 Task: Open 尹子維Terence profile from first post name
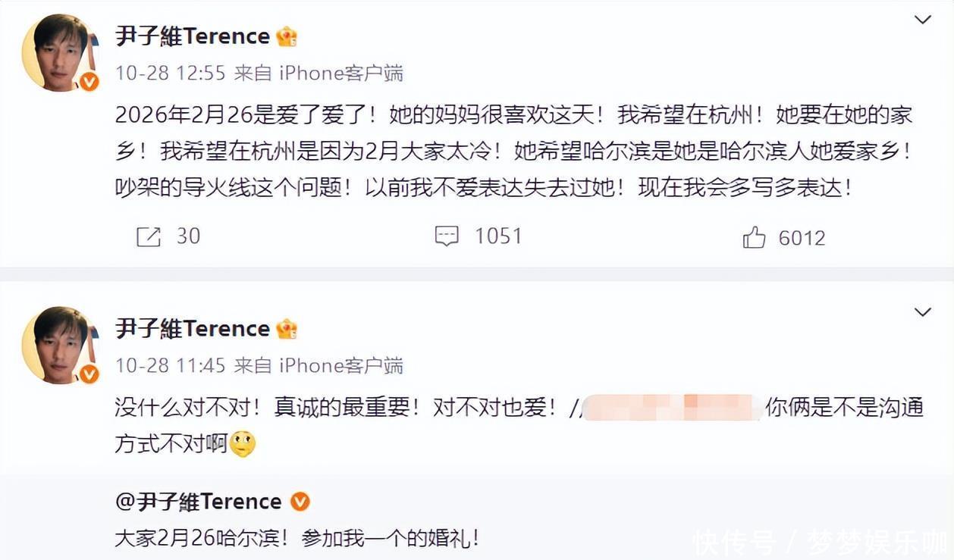coord(193,36)
